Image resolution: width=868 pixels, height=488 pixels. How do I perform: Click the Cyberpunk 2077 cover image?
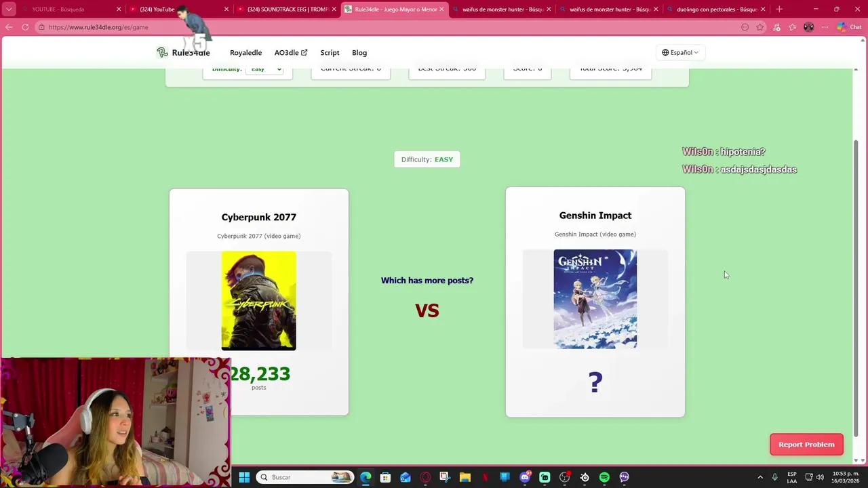pyautogui.click(x=259, y=301)
